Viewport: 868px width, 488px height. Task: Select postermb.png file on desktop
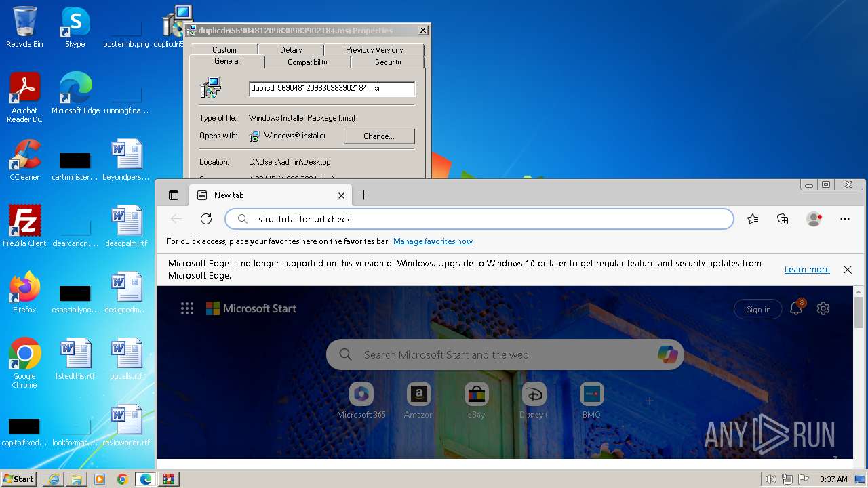click(x=126, y=33)
